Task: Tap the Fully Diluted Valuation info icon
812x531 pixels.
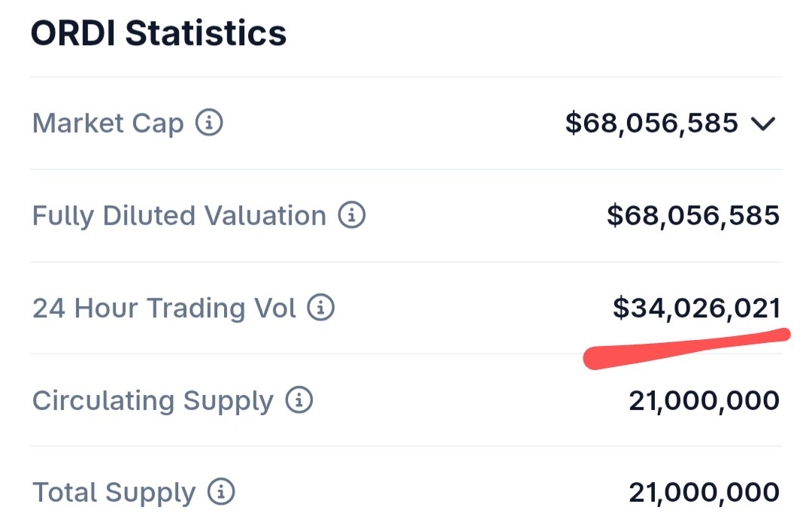Action: (352, 215)
